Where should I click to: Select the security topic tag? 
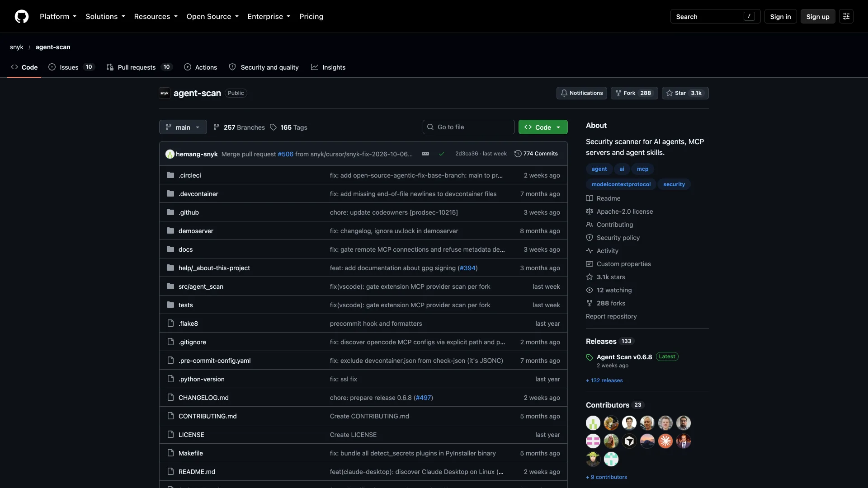(674, 184)
